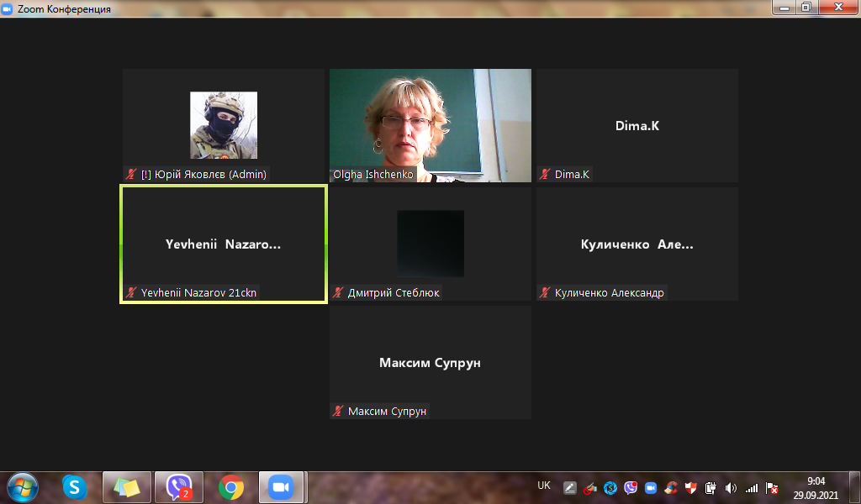Click the 'Yevhenii Nazarov 21ckn' name label

click(198, 293)
